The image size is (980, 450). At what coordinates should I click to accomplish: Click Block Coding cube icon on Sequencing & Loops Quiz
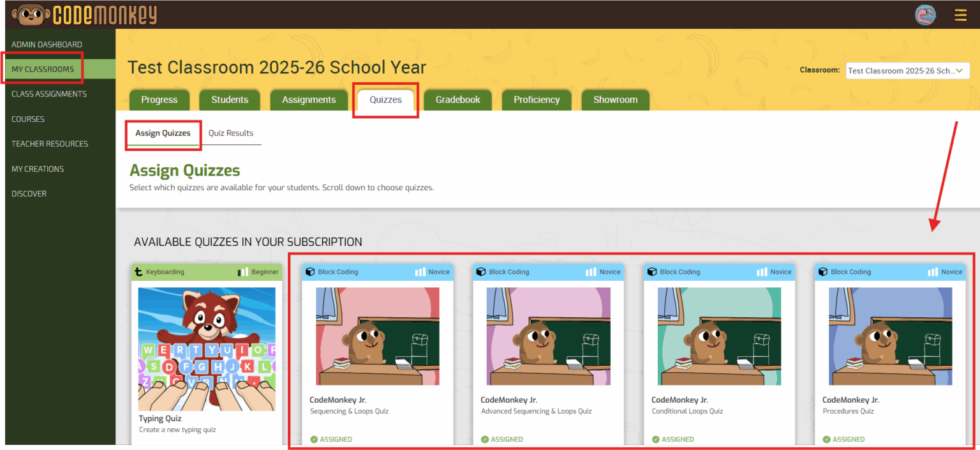(x=310, y=272)
